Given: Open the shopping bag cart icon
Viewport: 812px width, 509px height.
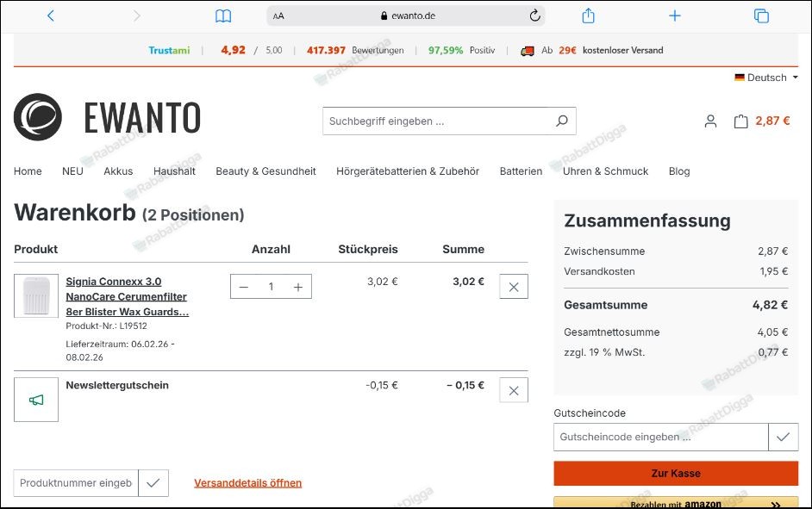Looking at the screenshot, I should pos(741,121).
